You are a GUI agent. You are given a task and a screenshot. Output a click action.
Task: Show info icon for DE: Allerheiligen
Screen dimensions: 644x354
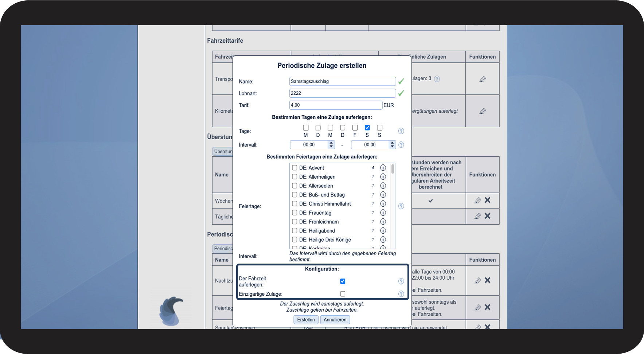[x=383, y=177]
